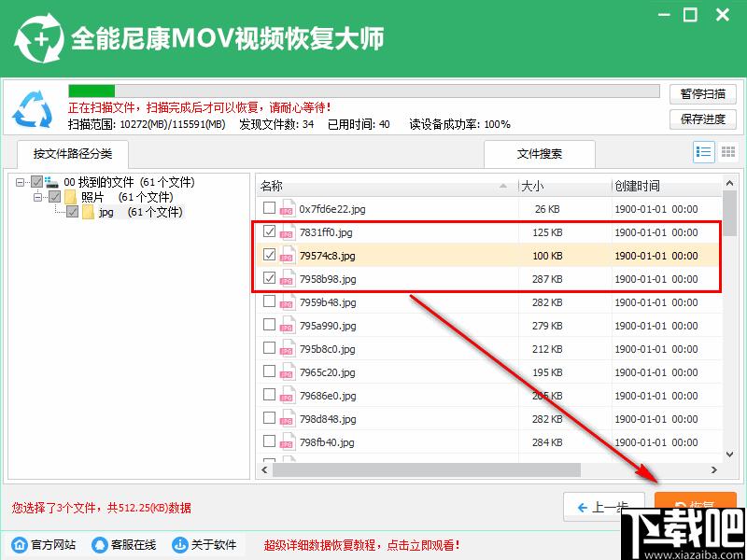Uncheck the box for 7831ff0.jpg
This screenshot has width=747, height=560.
[x=269, y=231]
